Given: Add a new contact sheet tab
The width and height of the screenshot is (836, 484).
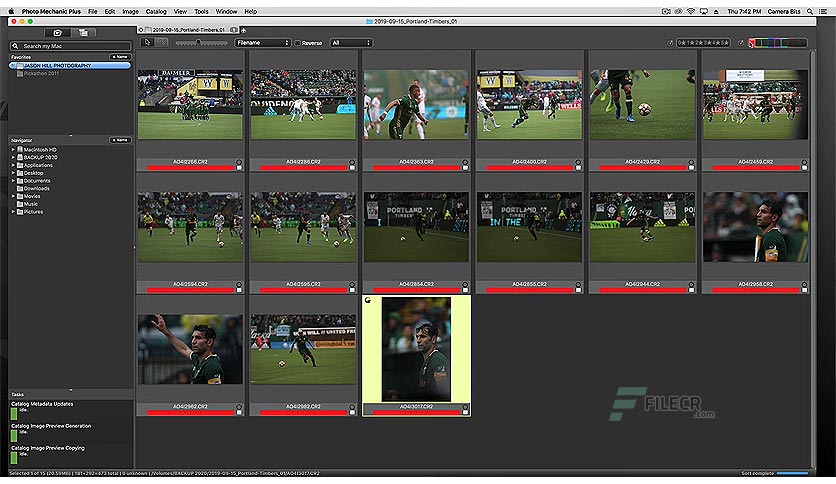Looking at the screenshot, I should [x=243, y=30].
